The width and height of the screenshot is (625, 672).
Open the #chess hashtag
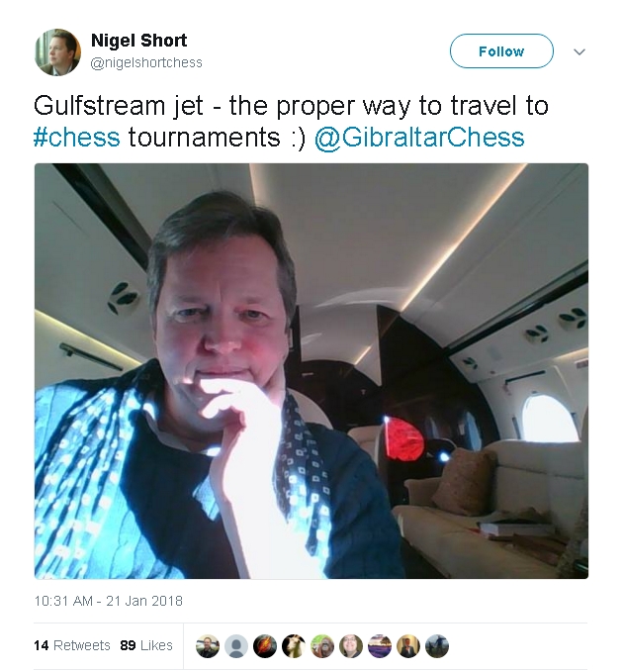(x=76, y=137)
